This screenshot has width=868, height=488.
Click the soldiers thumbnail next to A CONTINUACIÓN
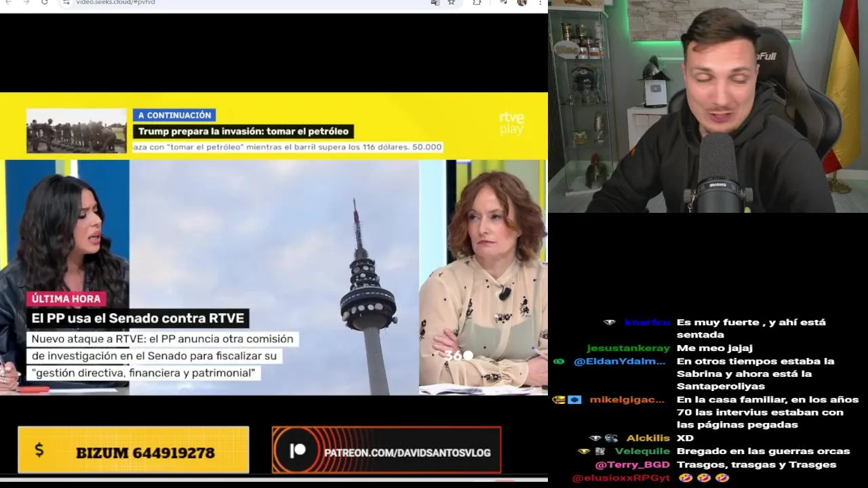click(77, 130)
